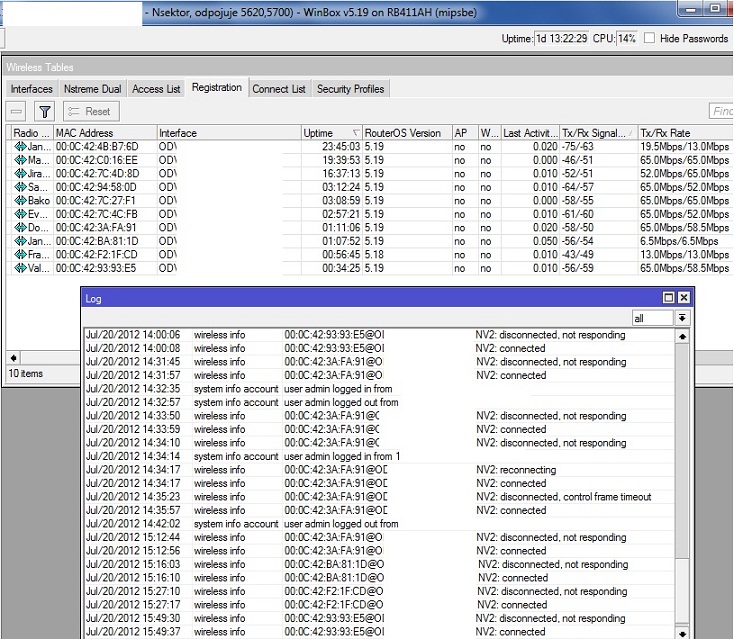The image size is (734, 639).
Task: Sort by Tx/Rx Signal column header
Action: coord(598,133)
